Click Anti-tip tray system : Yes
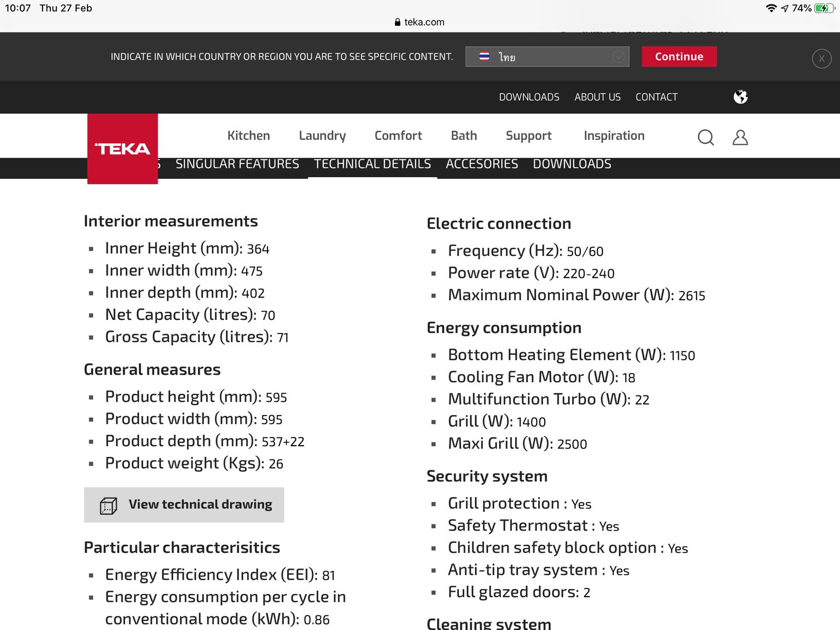 (x=539, y=570)
